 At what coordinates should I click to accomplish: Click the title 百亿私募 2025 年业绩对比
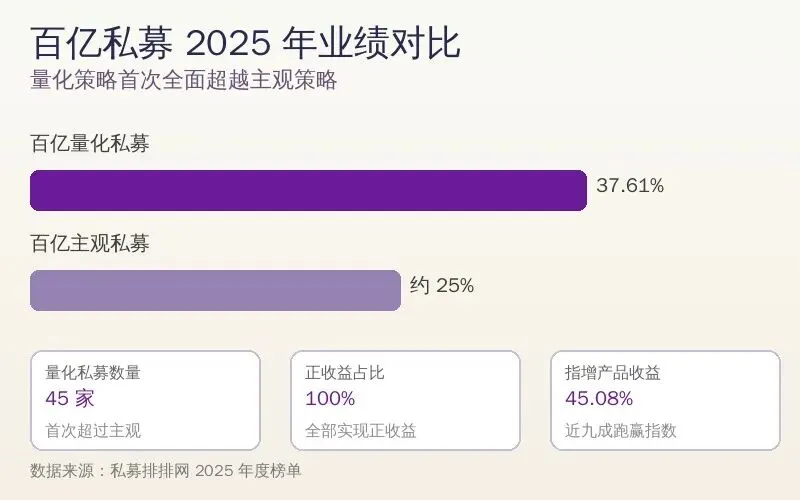tap(245, 45)
